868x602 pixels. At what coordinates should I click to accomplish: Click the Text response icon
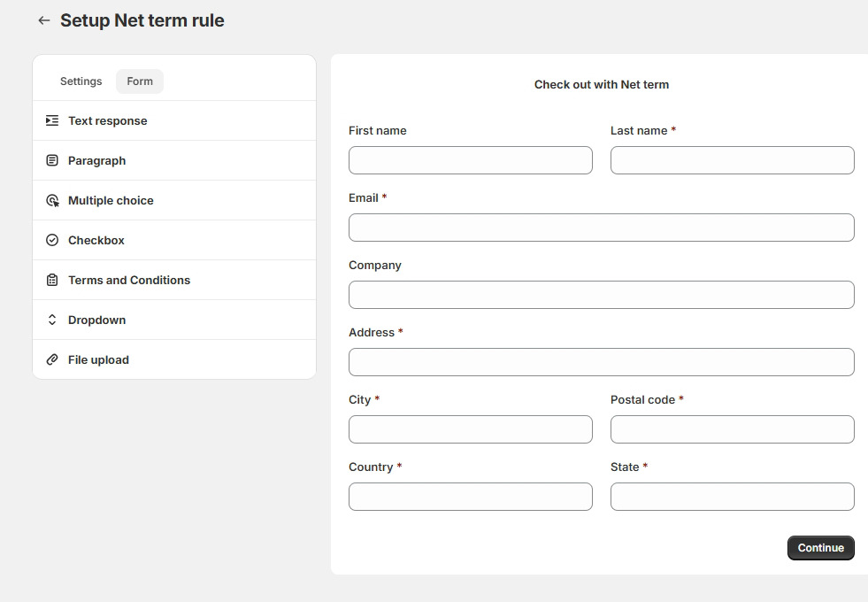coord(52,120)
